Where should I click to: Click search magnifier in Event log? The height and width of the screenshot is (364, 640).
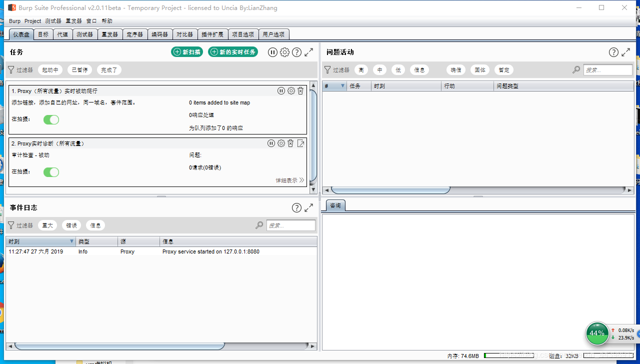259,225
